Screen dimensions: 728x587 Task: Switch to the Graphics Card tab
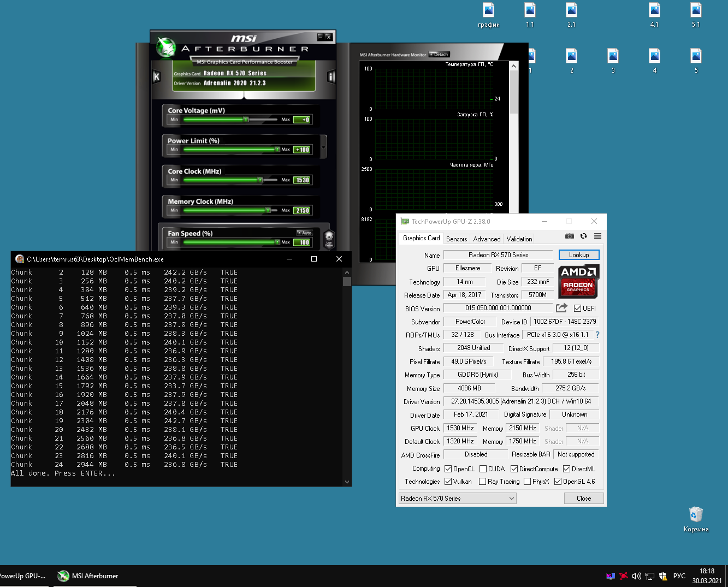pyautogui.click(x=421, y=238)
